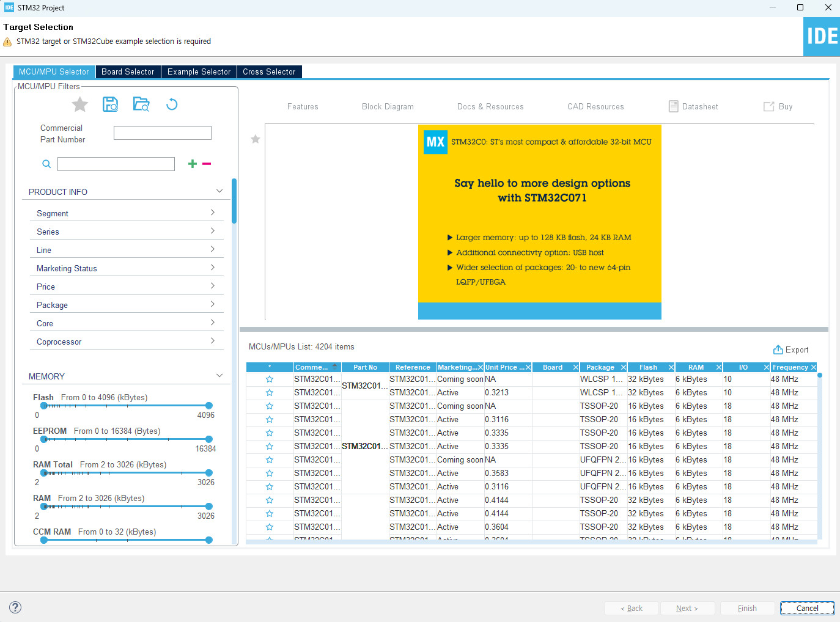Click the green plus icon
840x622 pixels.
193,164
